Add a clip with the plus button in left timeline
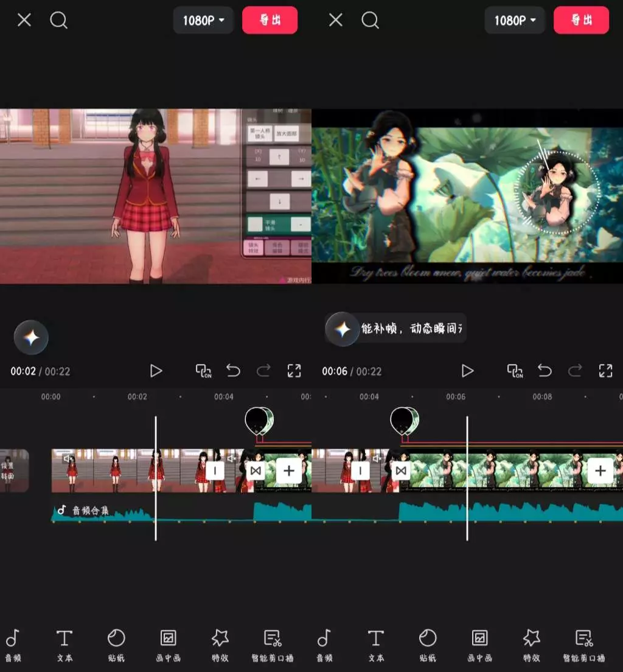Viewport: 623px width, 672px height. coord(289,471)
